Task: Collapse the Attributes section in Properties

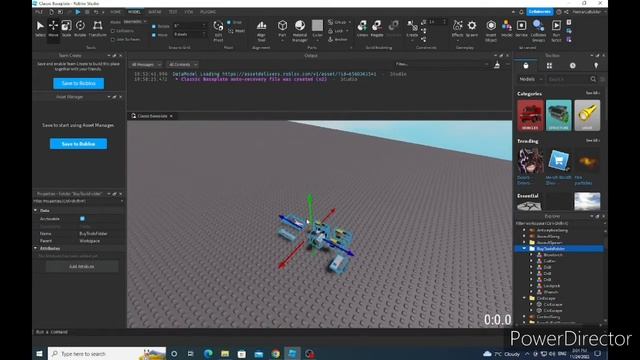Action: coord(36,248)
